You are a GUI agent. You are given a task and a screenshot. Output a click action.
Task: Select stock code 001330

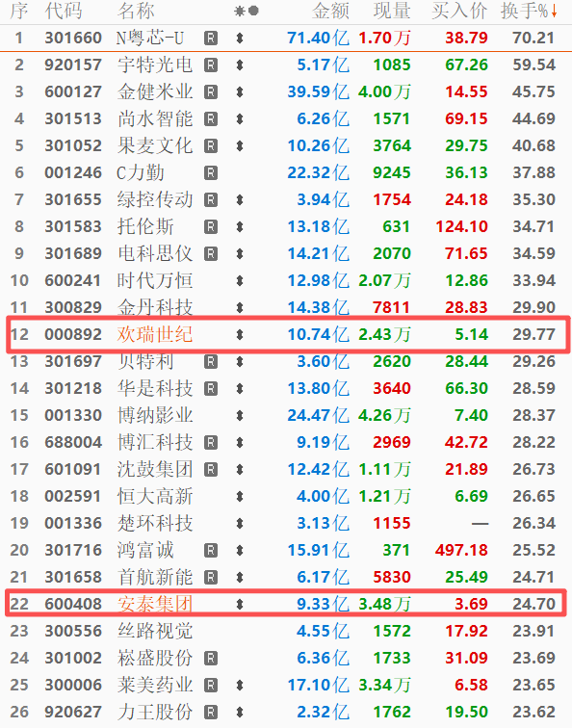[73, 415]
